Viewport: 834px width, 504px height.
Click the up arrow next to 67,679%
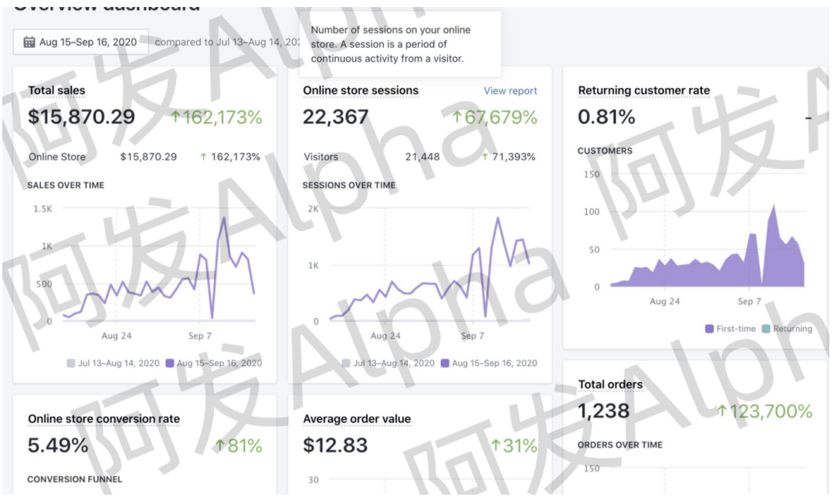[456, 117]
